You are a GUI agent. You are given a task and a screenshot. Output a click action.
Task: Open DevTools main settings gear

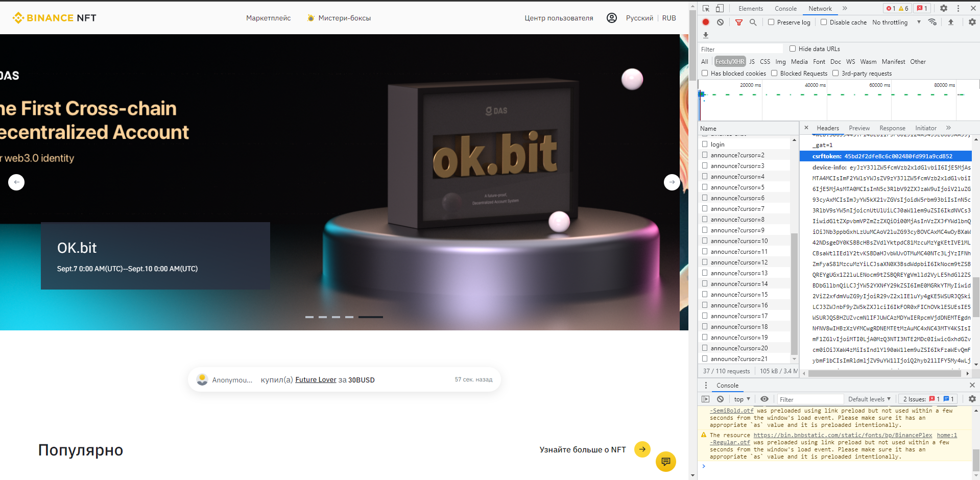[x=944, y=8]
